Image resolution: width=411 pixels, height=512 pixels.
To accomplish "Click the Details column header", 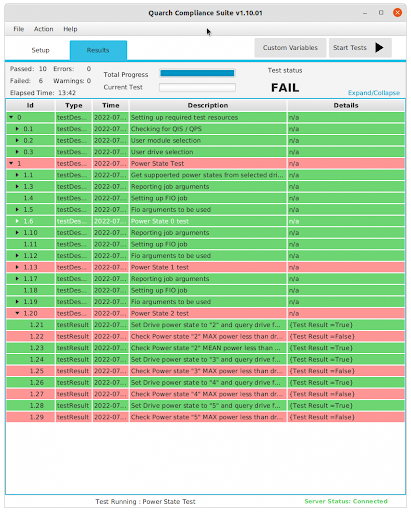I will point(346,105).
